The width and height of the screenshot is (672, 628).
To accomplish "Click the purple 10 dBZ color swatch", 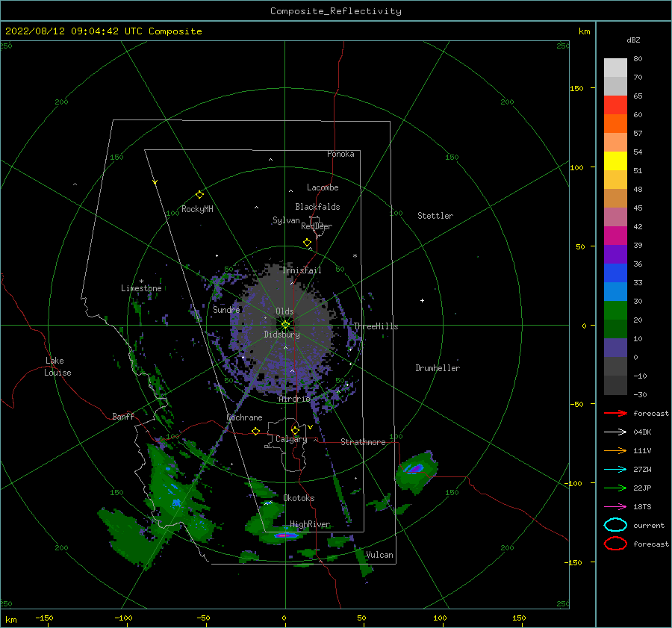I will tap(615, 347).
